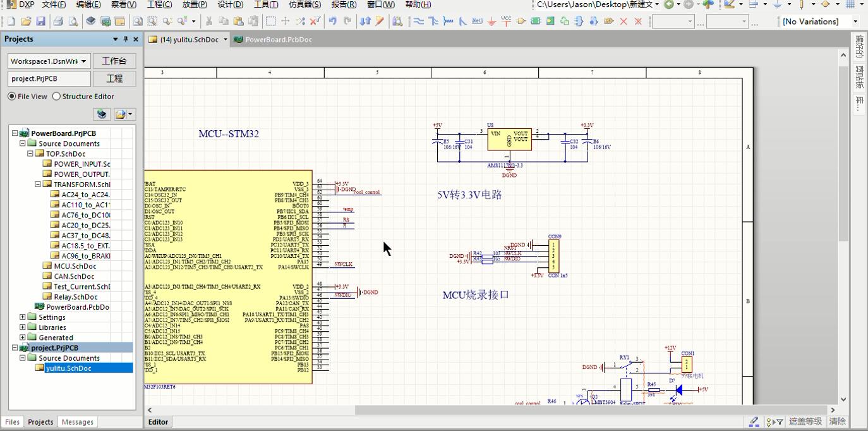
Task: Open the 文件(F) menu
Action: (54, 4)
